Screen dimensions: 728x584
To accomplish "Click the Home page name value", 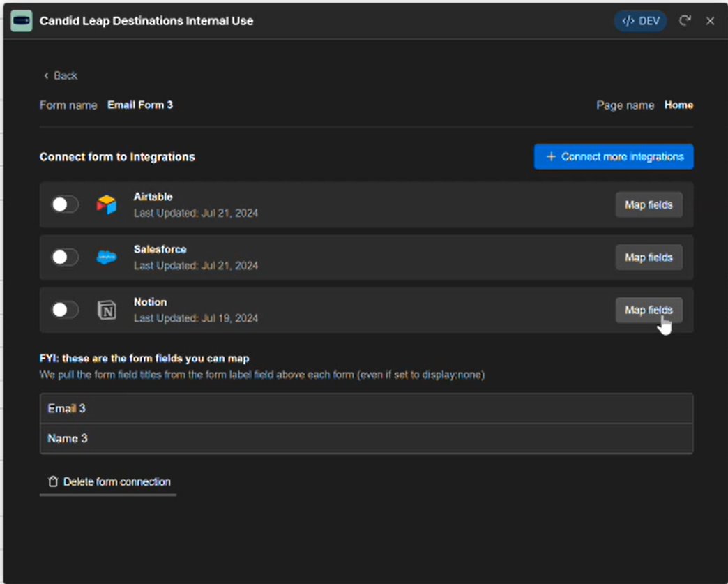I will coord(678,105).
